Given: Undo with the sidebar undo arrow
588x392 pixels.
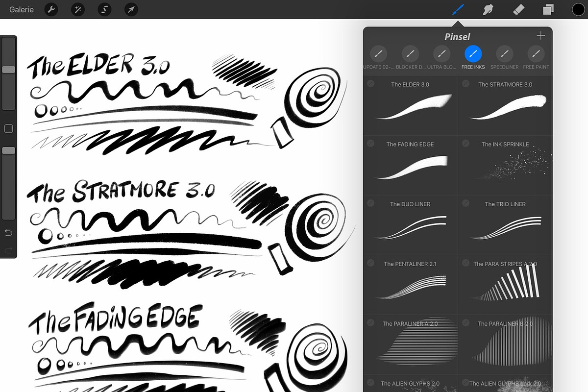Looking at the screenshot, I should [x=8, y=232].
